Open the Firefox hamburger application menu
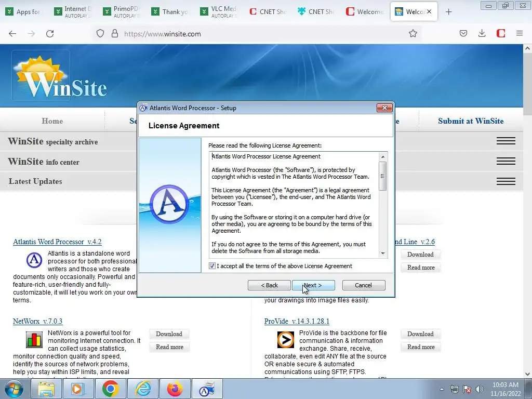Image resolution: width=532 pixels, height=399 pixels. point(520,33)
